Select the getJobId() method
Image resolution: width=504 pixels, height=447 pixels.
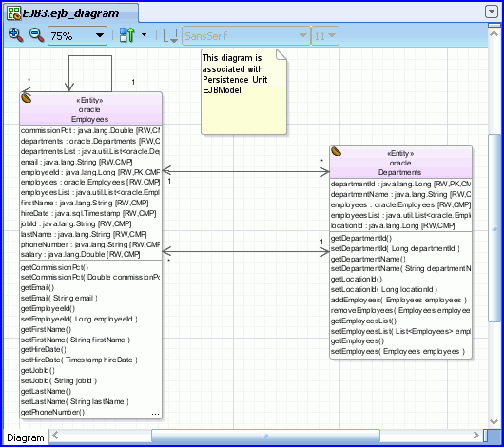point(38,371)
